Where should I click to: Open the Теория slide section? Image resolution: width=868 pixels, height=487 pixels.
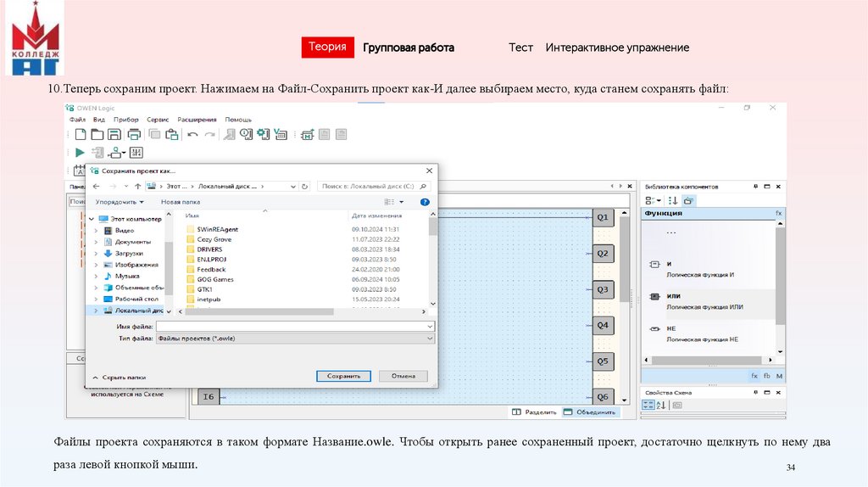click(328, 48)
